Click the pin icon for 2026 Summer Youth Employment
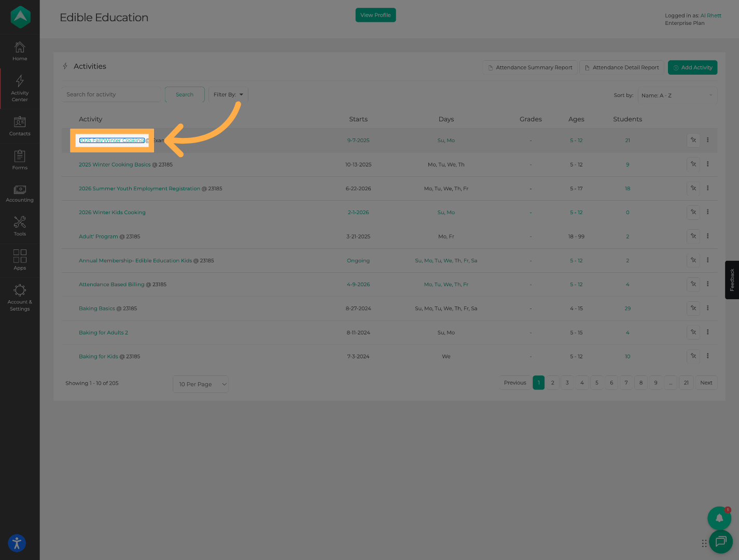Screen dimensions: 739x560 693,188
